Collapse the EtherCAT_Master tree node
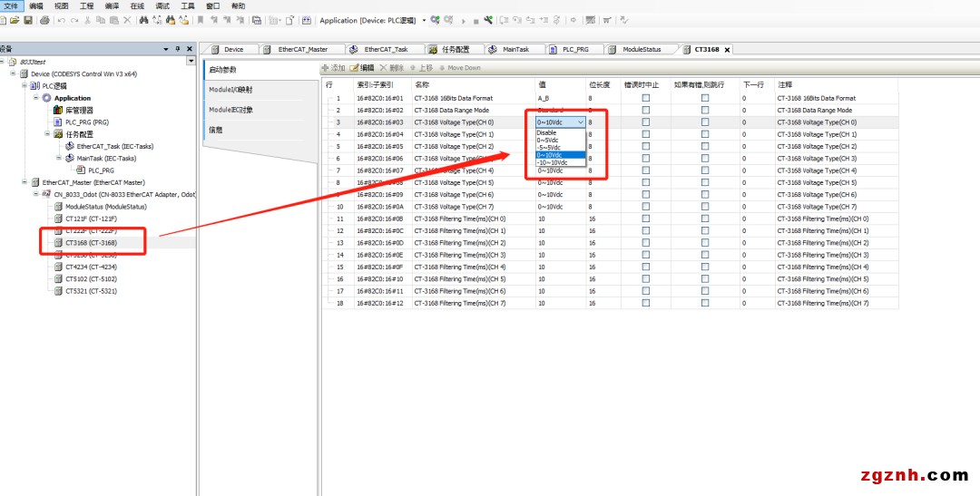 [x=24, y=182]
